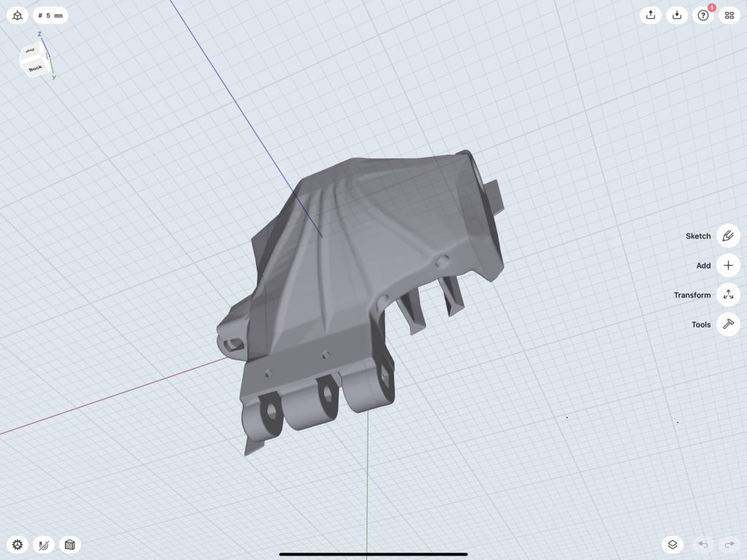Toggle the cube display mode icon

coord(69,544)
